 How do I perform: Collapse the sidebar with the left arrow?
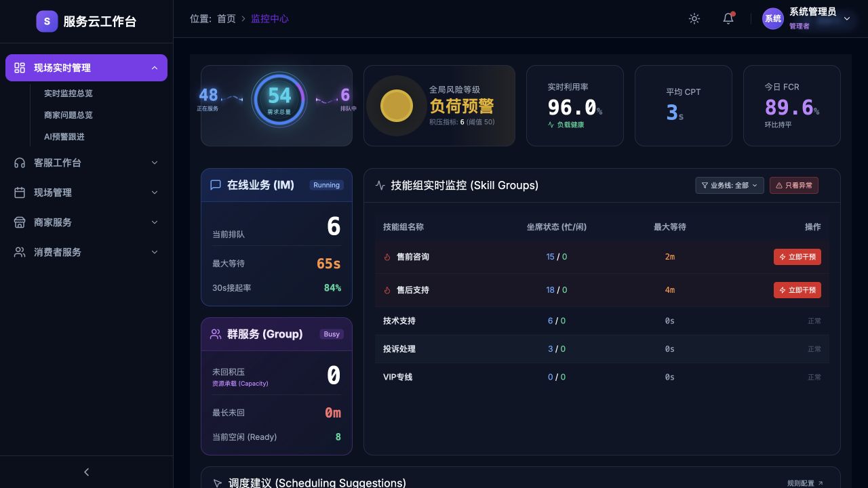tap(86, 472)
